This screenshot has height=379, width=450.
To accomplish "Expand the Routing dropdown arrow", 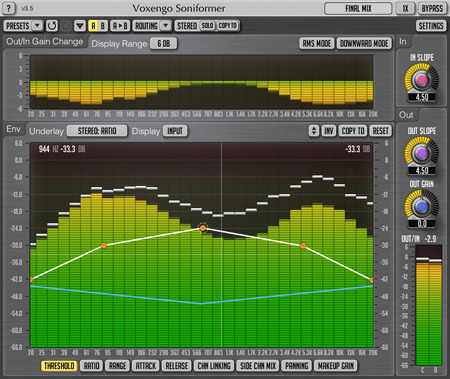I will click(x=166, y=26).
